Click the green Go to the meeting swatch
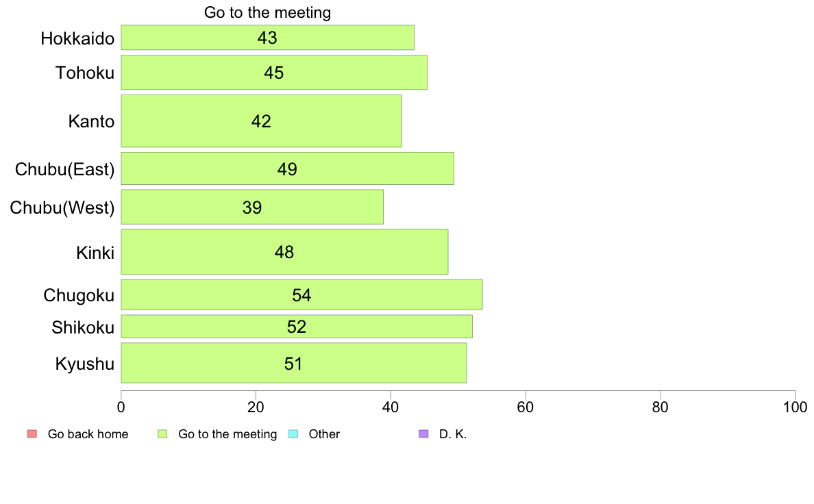The width and height of the screenshot is (814, 504). 162,434
